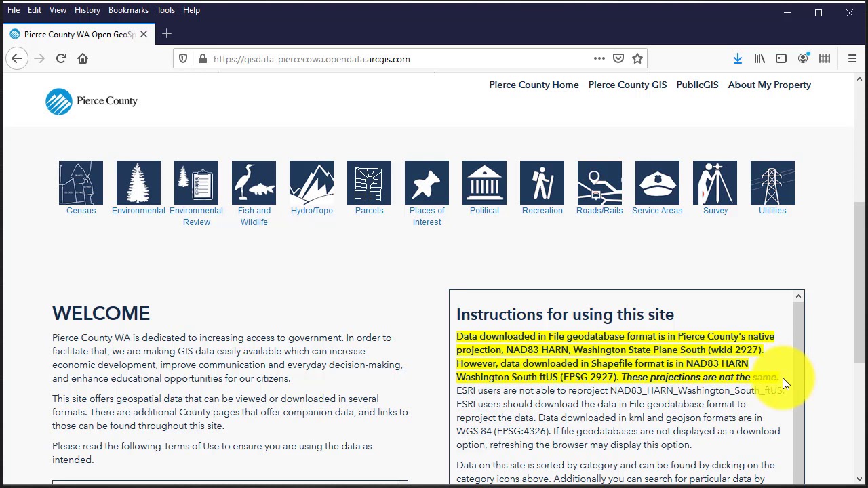The height and width of the screenshot is (488, 868).
Task: Open the Parcels category icon
Action: click(369, 182)
